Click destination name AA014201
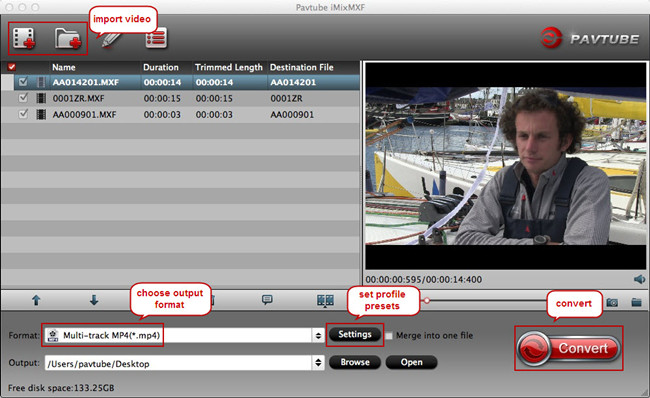Screen dimensions: 650x398 pyautogui.click(x=293, y=83)
